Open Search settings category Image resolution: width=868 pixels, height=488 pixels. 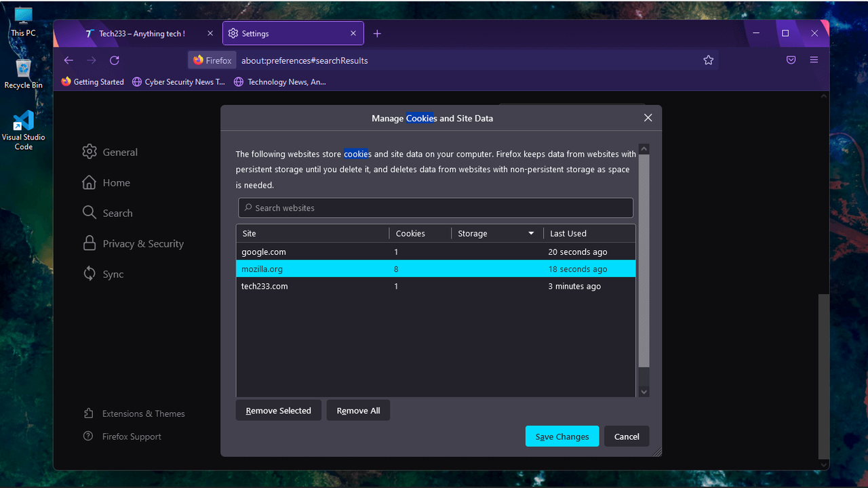coord(107,213)
